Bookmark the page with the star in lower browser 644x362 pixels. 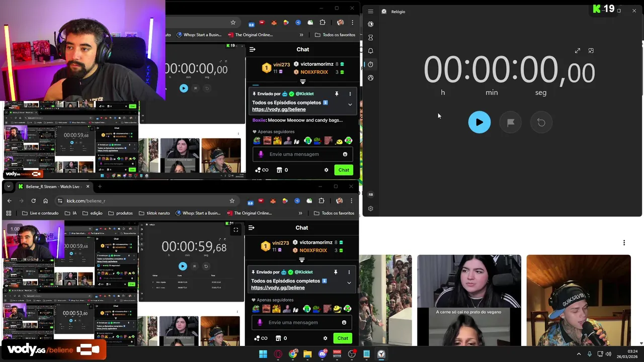(x=232, y=201)
